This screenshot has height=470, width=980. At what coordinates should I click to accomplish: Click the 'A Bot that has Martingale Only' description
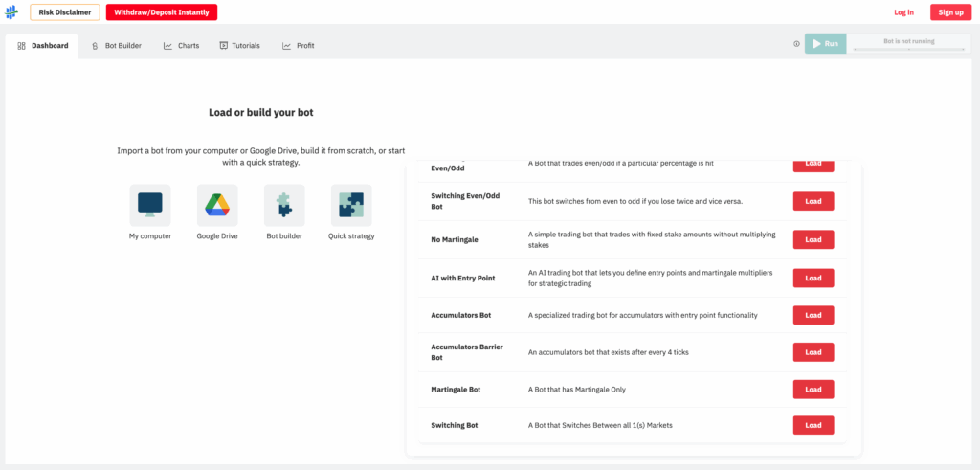tap(577, 390)
